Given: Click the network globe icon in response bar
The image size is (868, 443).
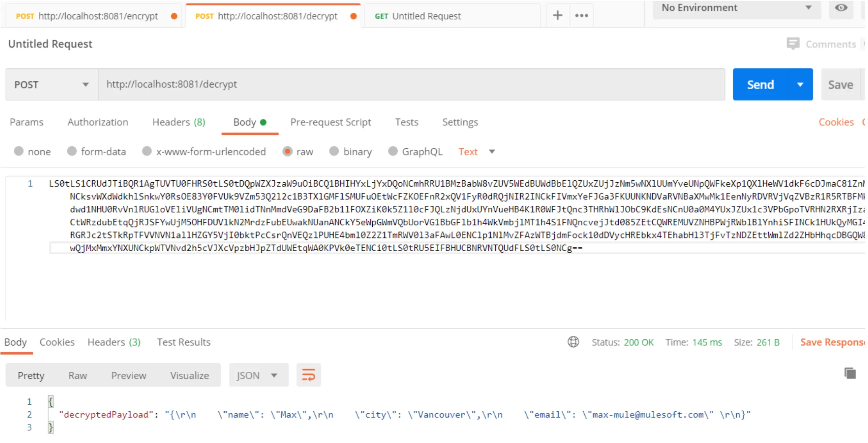Looking at the screenshot, I should click(x=573, y=342).
